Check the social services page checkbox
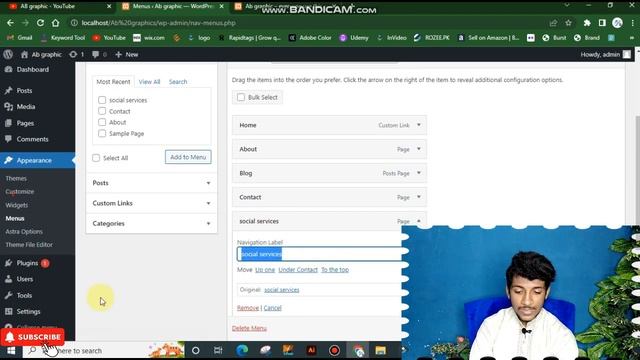 102,100
